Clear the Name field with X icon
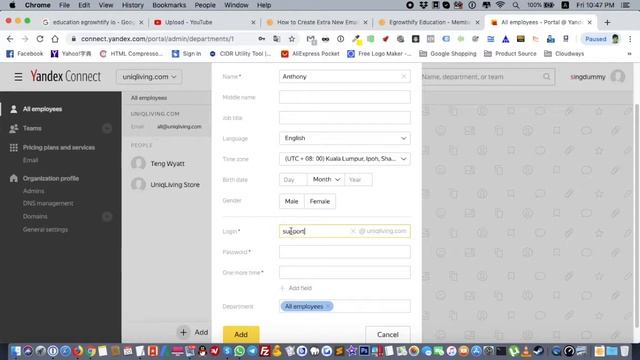 (x=404, y=76)
